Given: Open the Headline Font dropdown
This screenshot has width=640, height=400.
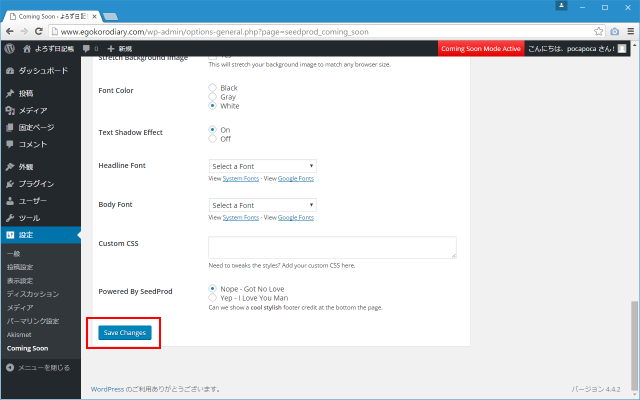Looking at the screenshot, I should point(262,165).
